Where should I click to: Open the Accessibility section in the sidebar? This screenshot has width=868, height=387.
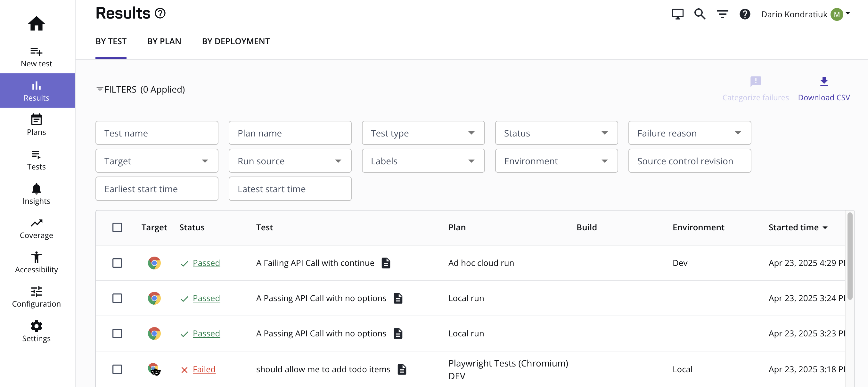click(37, 263)
